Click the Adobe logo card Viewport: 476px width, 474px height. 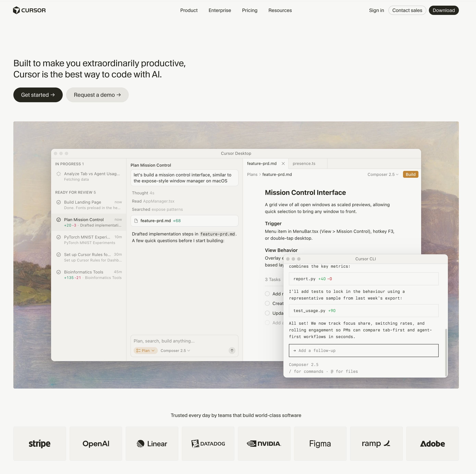432,444
